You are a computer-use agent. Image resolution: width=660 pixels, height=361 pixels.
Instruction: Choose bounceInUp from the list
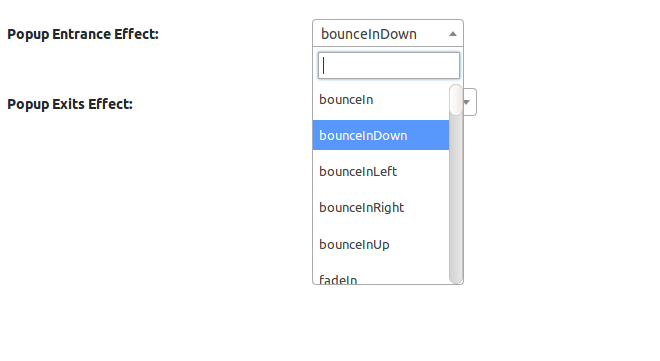[x=381, y=244]
